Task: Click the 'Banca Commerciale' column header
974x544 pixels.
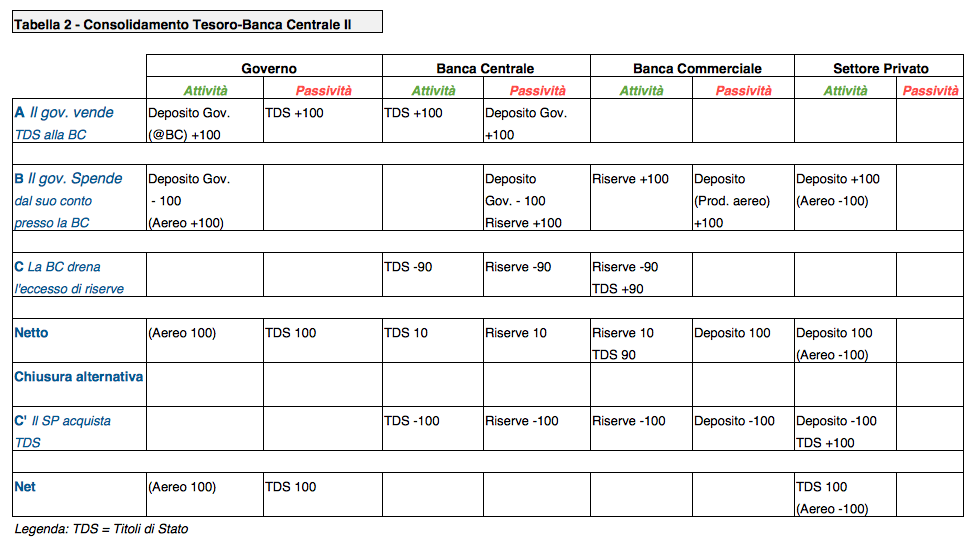Action: pyautogui.click(x=697, y=69)
